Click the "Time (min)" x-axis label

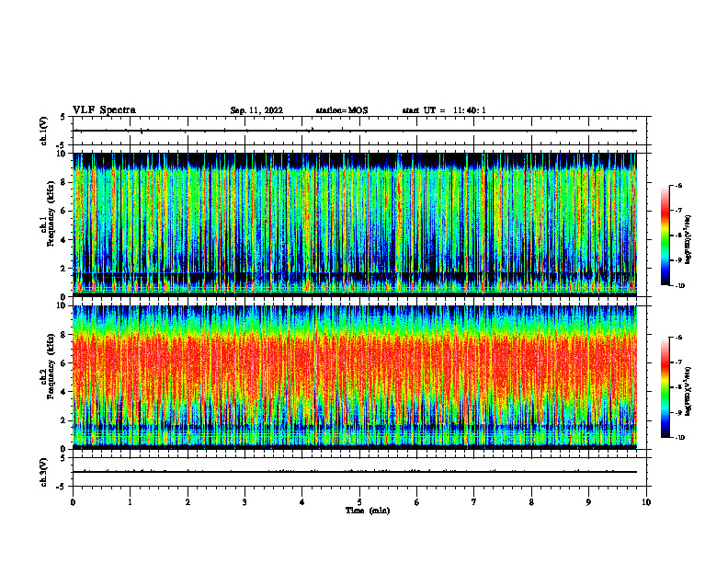click(368, 511)
